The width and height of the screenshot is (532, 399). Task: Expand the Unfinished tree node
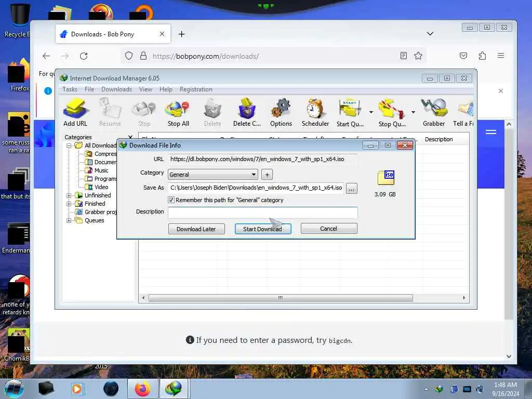coord(69,195)
